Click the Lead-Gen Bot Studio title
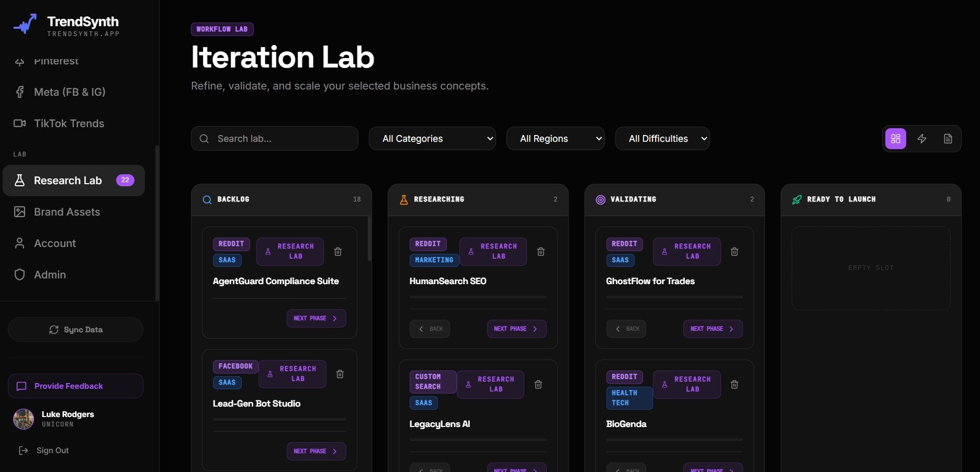 coord(257,404)
